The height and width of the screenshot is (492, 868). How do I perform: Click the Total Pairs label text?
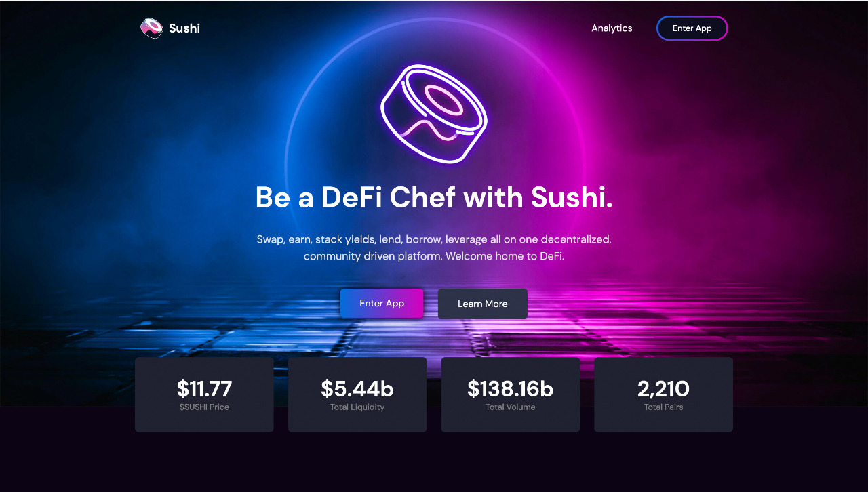click(664, 407)
